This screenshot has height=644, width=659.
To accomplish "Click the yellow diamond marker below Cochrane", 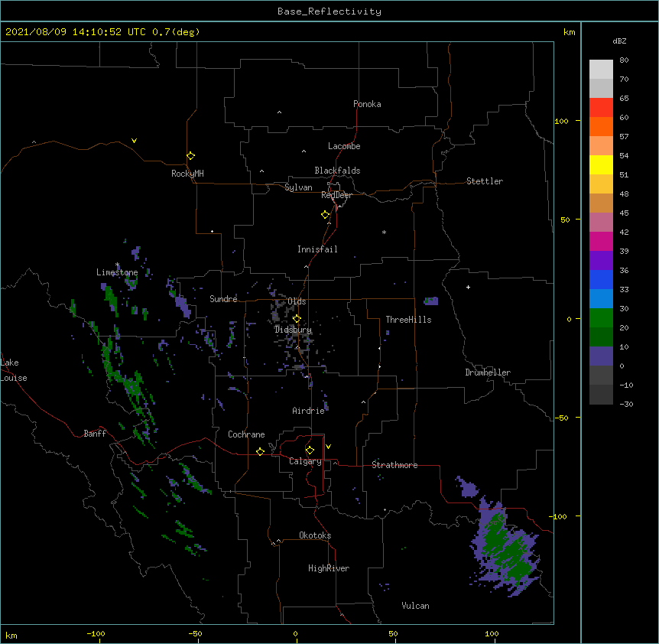I will pyautogui.click(x=260, y=451).
